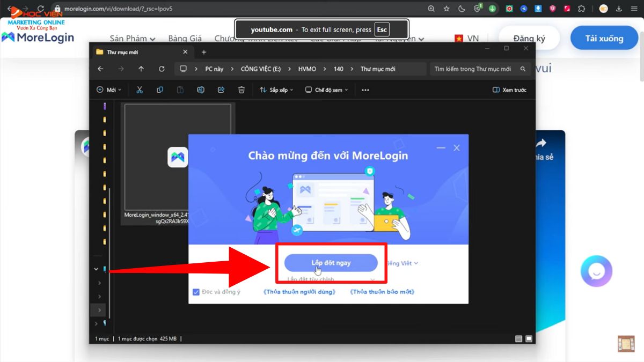The width and height of the screenshot is (644, 362).
Task: Click the browser address bar URL
Action: point(118,9)
